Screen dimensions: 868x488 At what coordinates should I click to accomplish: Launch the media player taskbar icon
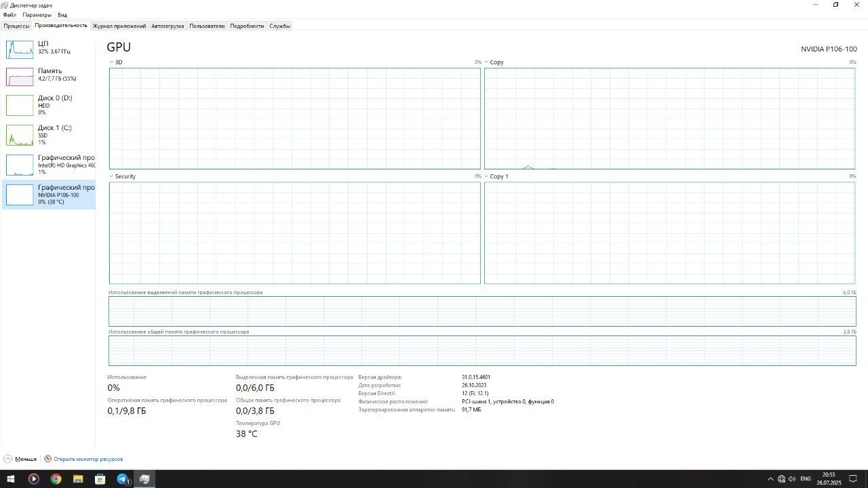click(x=33, y=479)
